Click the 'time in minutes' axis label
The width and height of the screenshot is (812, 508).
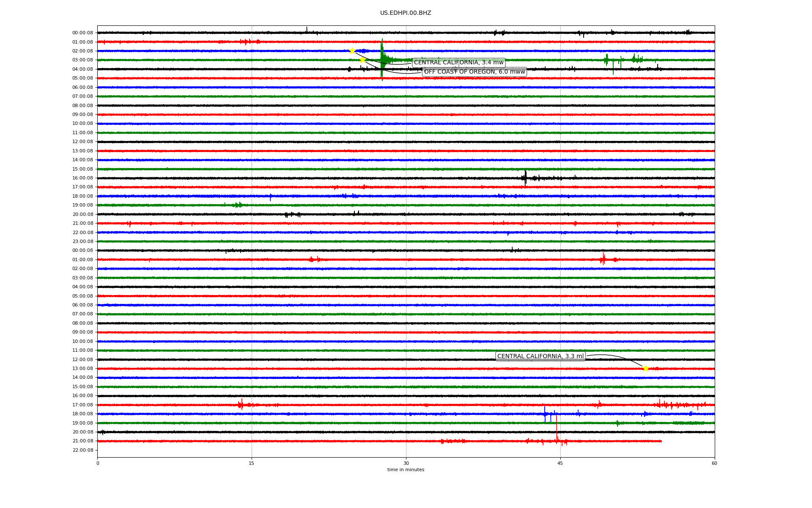point(405,470)
